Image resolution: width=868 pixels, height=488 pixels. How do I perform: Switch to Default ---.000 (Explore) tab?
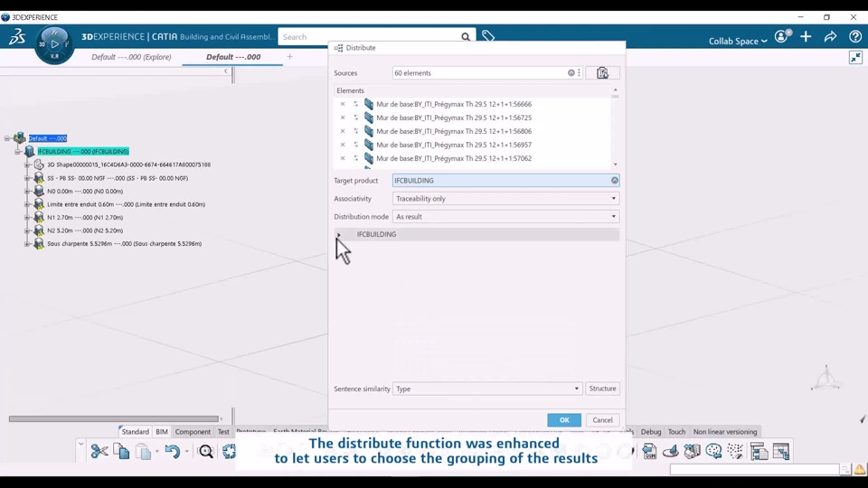pyautogui.click(x=131, y=57)
